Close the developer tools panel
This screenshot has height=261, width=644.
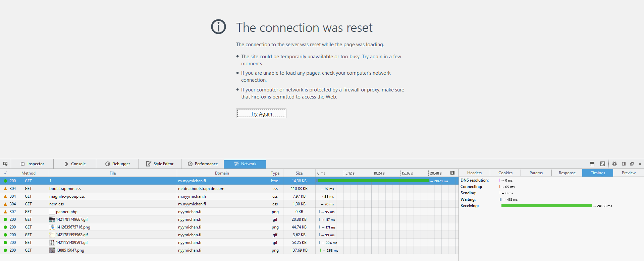(x=640, y=164)
